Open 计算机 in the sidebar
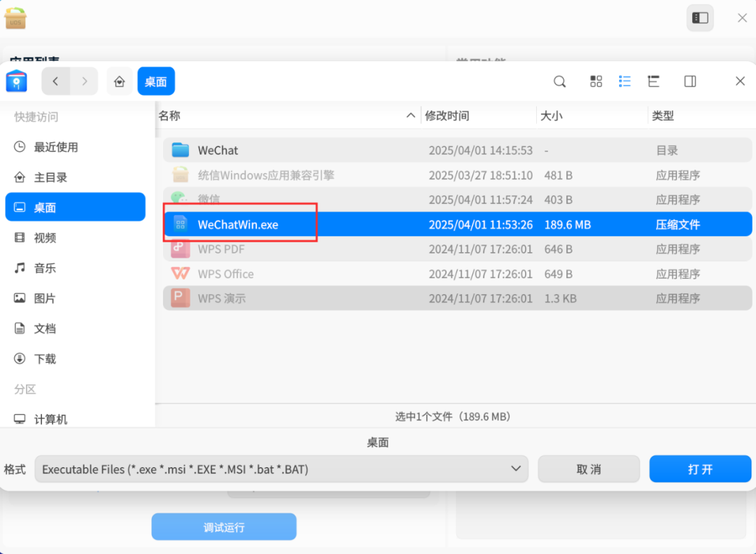The image size is (756, 554). click(75, 419)
